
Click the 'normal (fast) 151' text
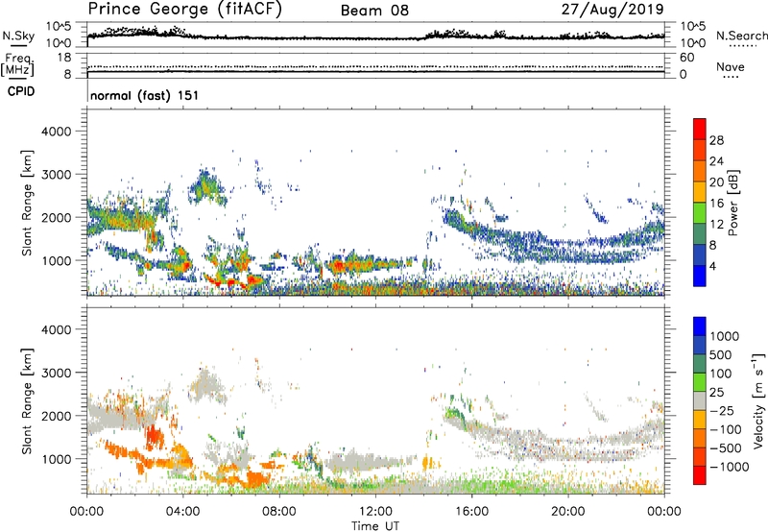[x=145, y=95]
